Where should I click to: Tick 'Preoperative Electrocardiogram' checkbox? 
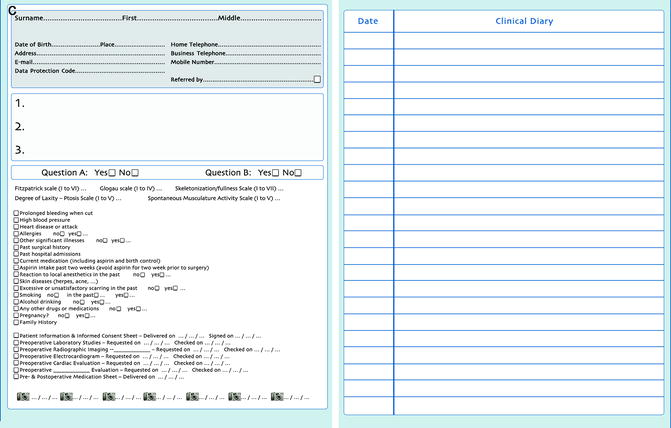click(x=16, y=356)
